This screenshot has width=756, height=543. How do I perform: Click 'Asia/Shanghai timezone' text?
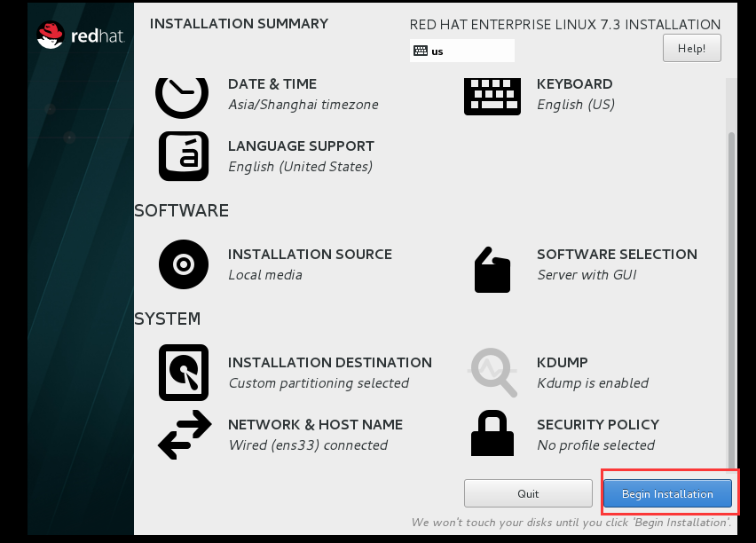(x=303, y=105)
